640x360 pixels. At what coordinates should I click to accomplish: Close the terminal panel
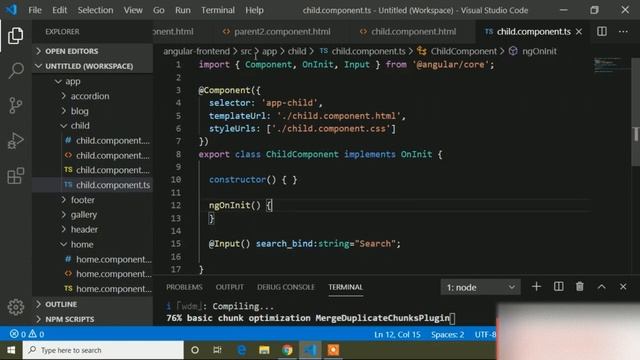click(623, 287)
